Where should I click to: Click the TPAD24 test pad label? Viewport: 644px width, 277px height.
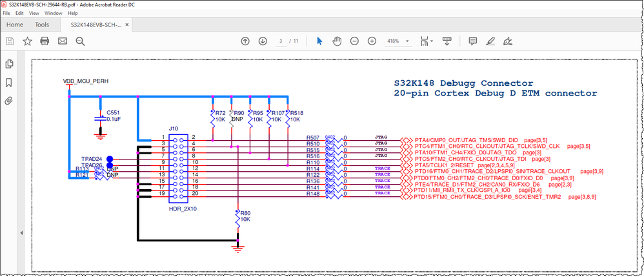point(92,159)
